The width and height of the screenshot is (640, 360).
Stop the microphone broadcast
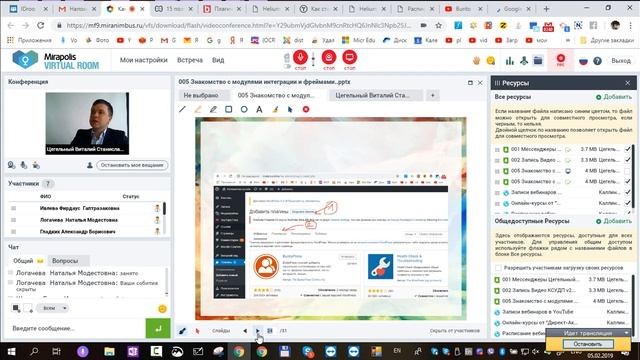300,58
